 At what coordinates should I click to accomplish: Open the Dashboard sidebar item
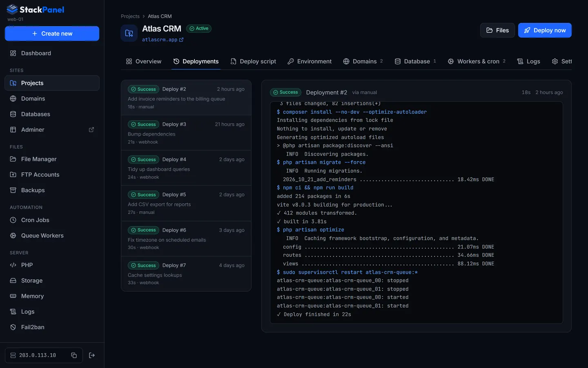[52, 53]
